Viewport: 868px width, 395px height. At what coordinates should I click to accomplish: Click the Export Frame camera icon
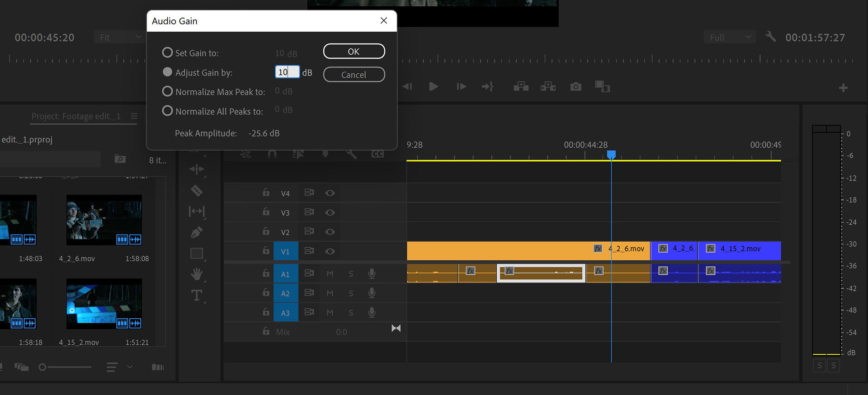point(576,86)
